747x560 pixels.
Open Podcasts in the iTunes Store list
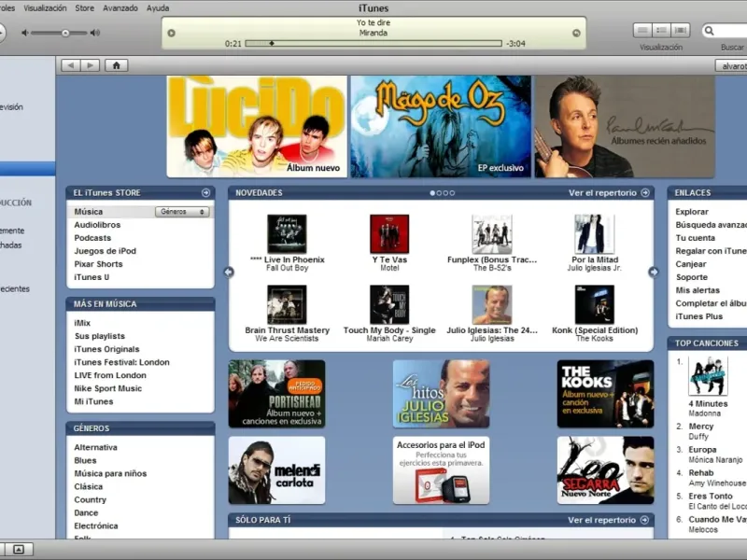[92, 238]
